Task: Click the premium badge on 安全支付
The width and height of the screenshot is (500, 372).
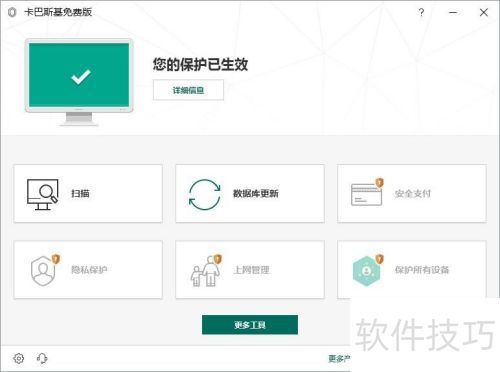Action: (x=379, y=182)
